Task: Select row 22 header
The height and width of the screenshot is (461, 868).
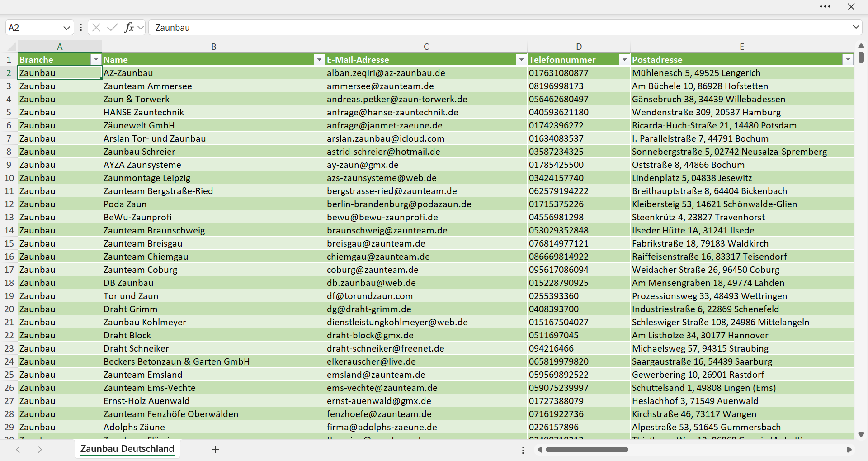Action: coord(9,335)
